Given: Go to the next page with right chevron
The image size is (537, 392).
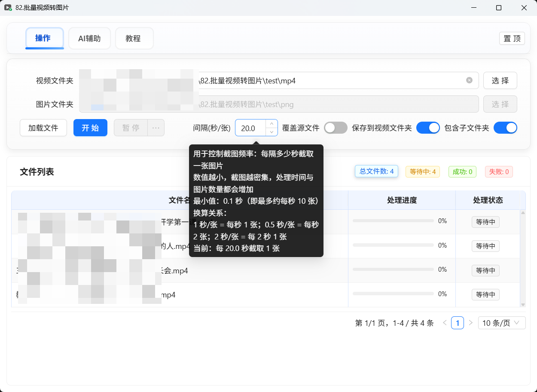Looking at the screenshot, I should 471,323.
